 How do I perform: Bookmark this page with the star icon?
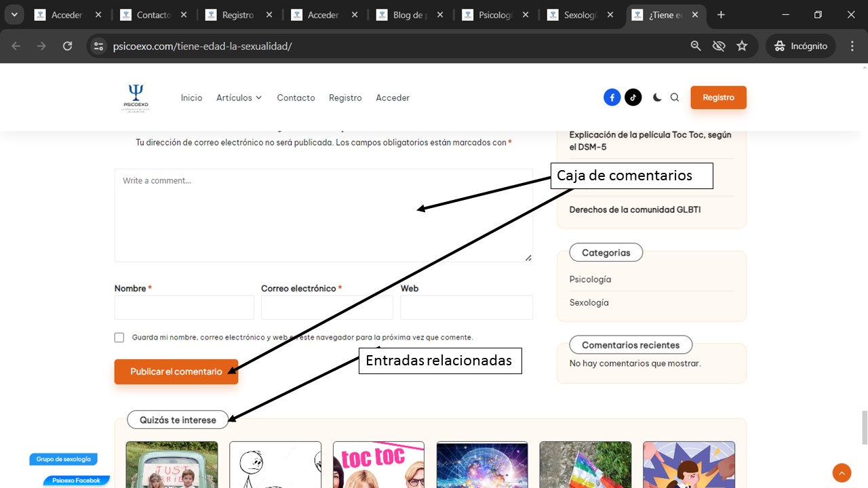pyautogui.click(x=742, y=46)
